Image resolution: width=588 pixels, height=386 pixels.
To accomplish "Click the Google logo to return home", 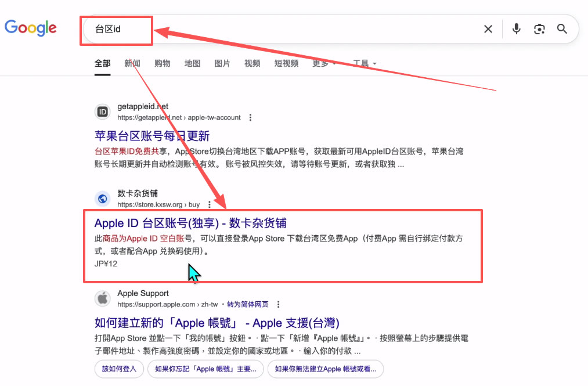I will (x=30, y=27).
